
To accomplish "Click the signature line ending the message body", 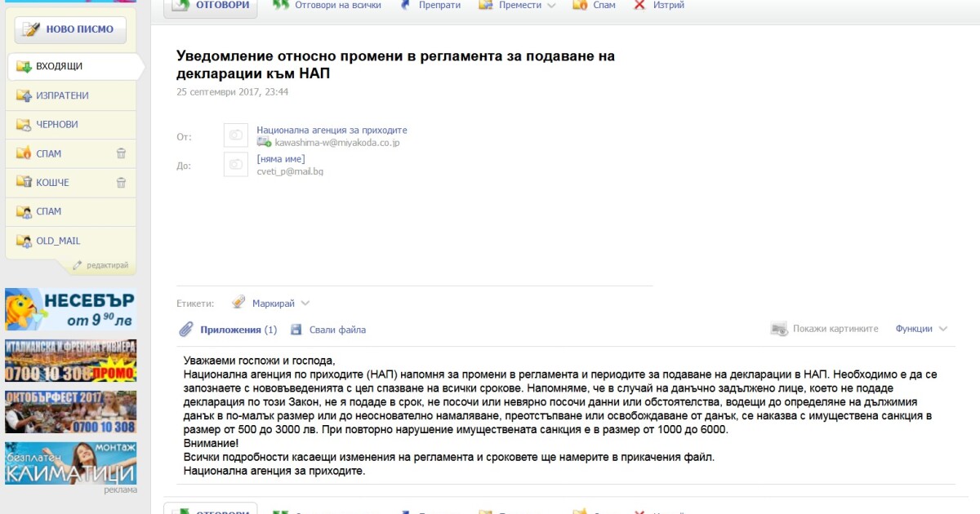I will click(x=274, y=472).
